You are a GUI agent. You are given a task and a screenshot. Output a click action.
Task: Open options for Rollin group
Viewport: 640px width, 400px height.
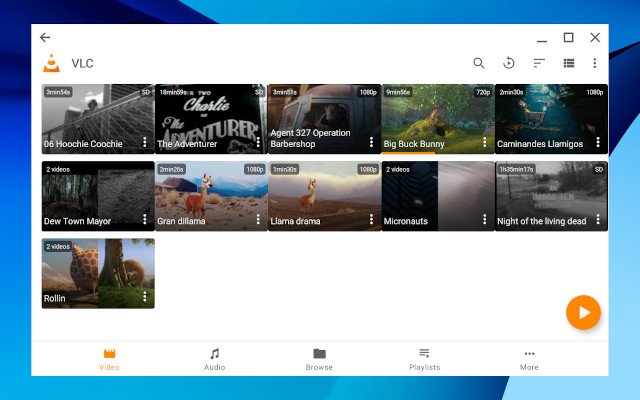click(x=144, y=296)
